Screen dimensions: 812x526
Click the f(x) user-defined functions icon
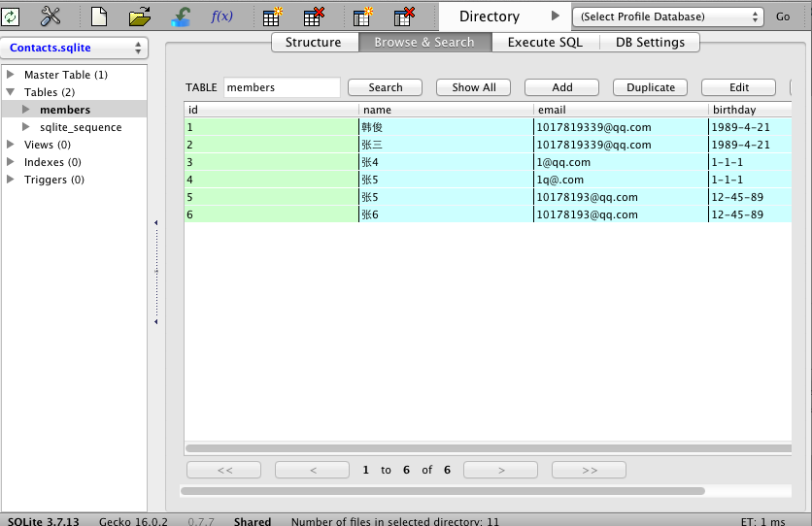pos(221,16)
